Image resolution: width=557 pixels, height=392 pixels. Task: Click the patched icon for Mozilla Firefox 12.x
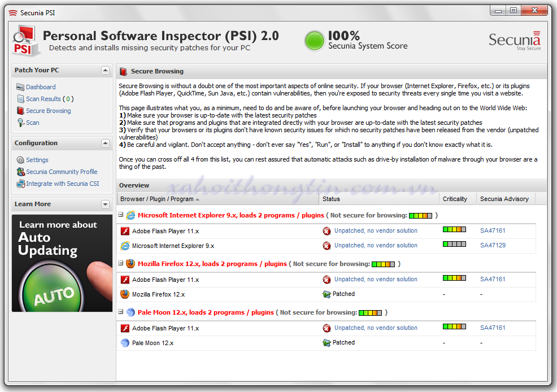click(327, 294)
